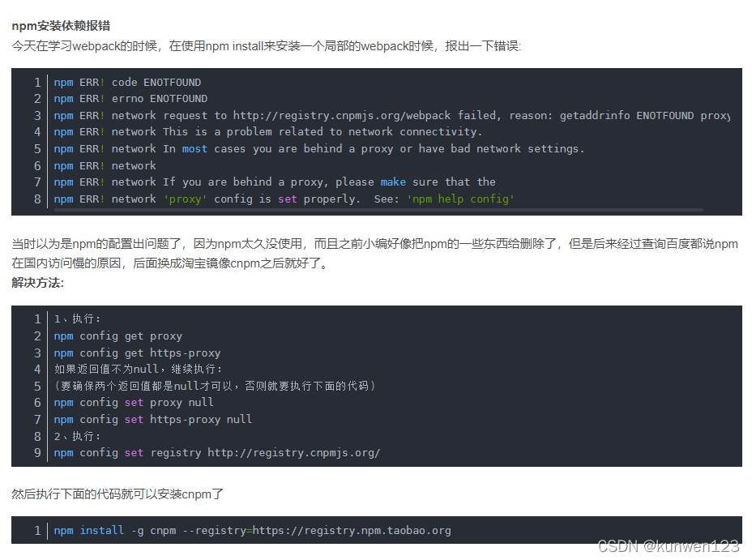Click the registry-setting command on line 9
Viewport: 752px width, 560px height.
[x=219, y=452]
